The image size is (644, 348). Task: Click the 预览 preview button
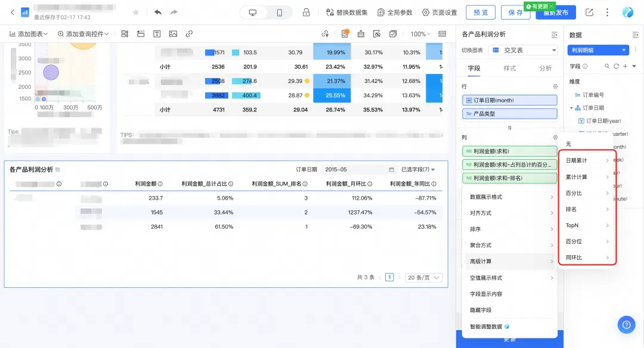coord(481,13)
